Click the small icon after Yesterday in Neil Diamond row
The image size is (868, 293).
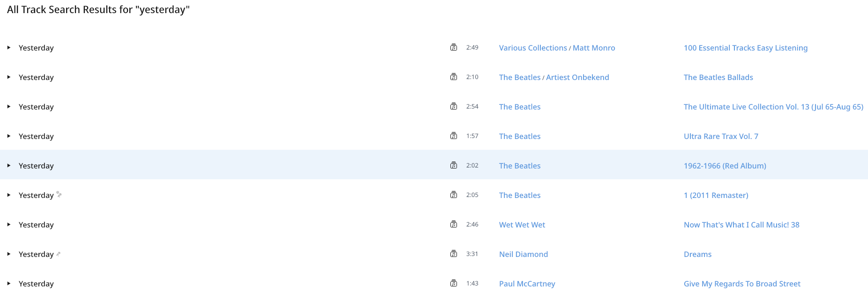click(59, 254)
